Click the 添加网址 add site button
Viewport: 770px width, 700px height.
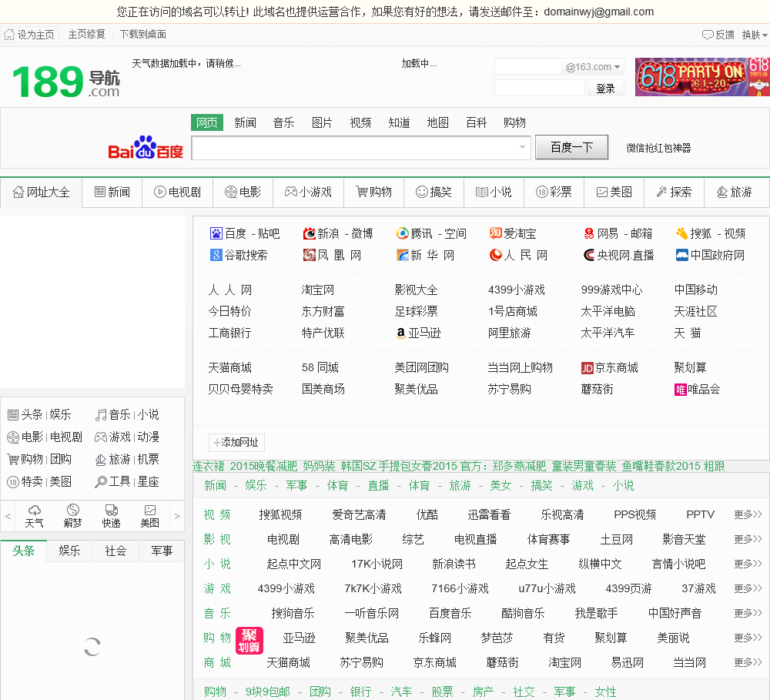(x=236, y=442)
